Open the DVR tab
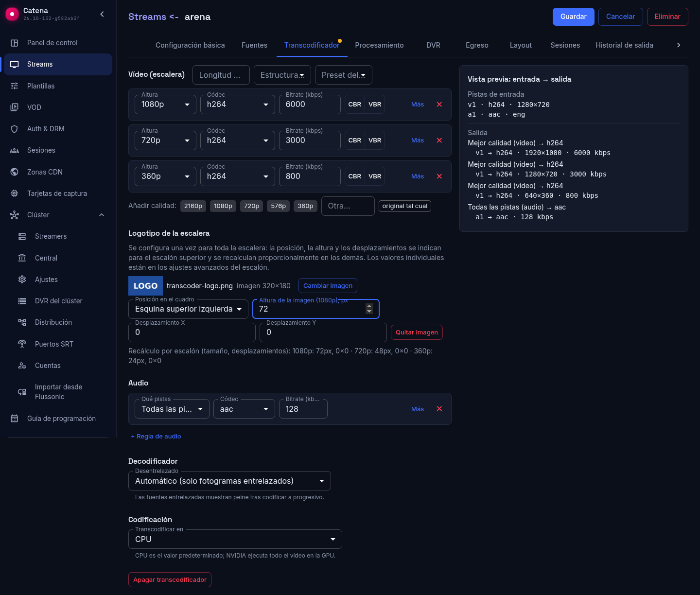 [x=433, y=45]
